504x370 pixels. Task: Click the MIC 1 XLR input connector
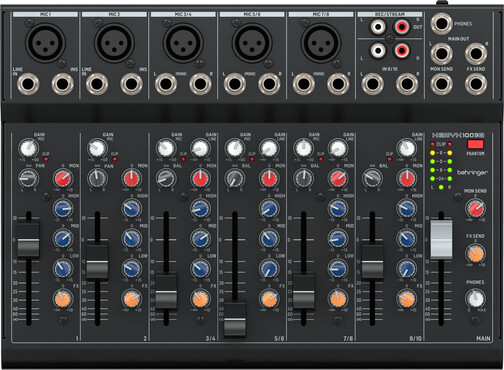point(45,43)
